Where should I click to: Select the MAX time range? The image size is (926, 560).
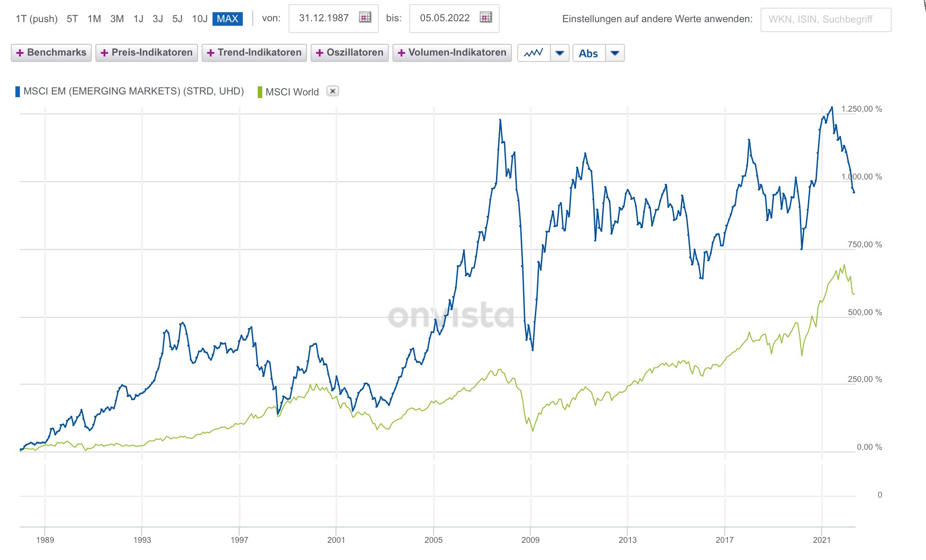pyautogui.click(x=227, y=19)
